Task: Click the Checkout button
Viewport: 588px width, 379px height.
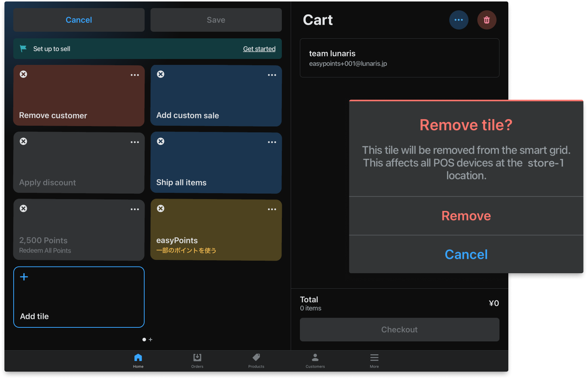Action: (x=400, y=330)
